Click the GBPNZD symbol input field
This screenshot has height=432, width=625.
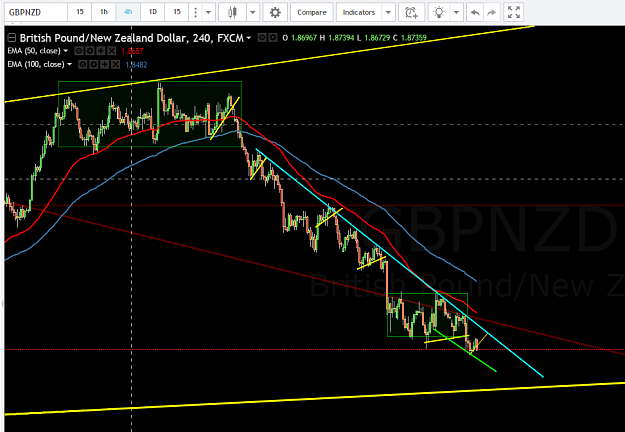tap(36, 12)
